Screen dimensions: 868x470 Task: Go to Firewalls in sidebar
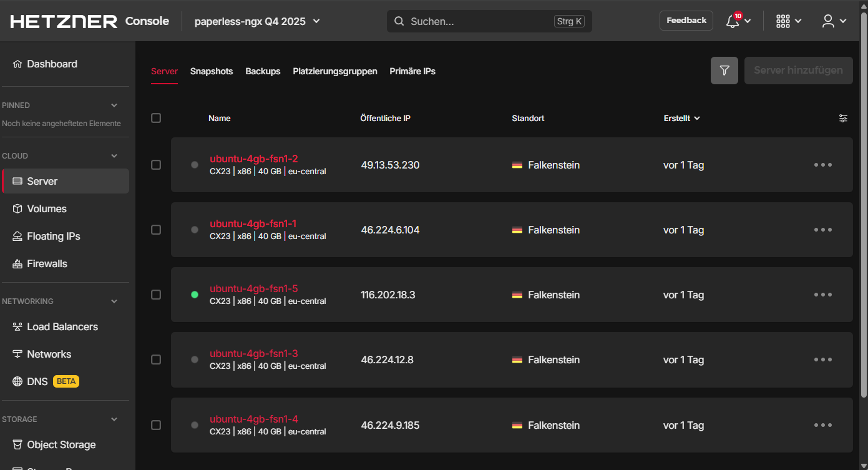coord(47,263)
